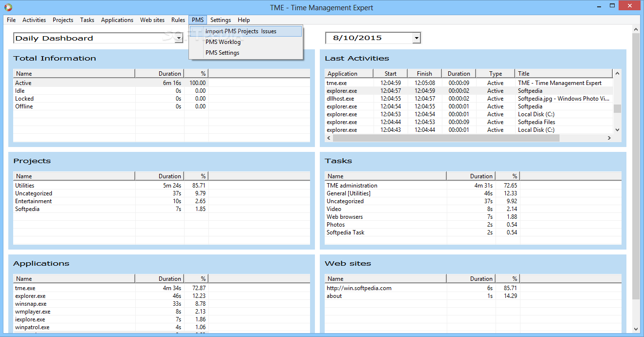
Task: Select the Offline row
Action: coord(161,106)
